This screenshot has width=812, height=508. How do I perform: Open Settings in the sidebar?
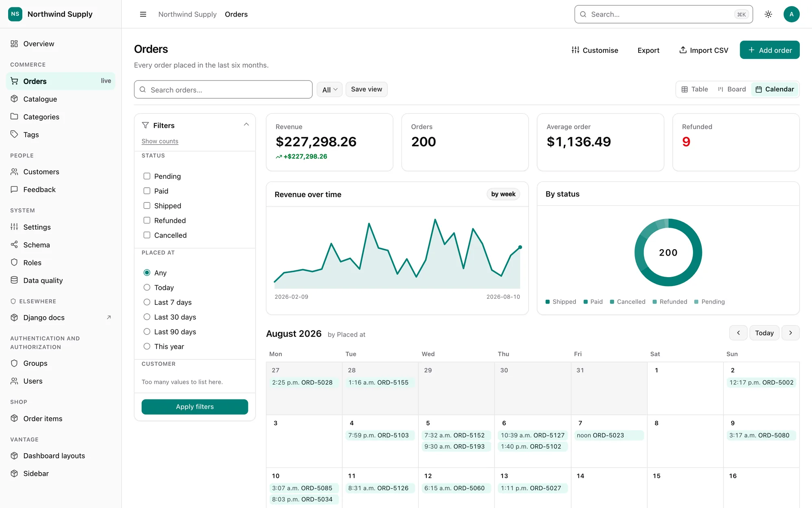(61, 227)
